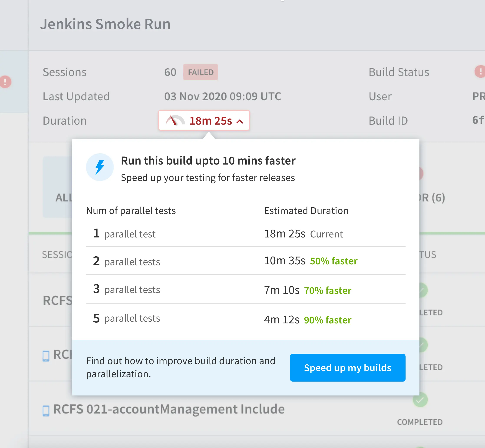Collapse the 18m 25s duration dropdown
485x448 pixels.
click(x=240, y=121)
